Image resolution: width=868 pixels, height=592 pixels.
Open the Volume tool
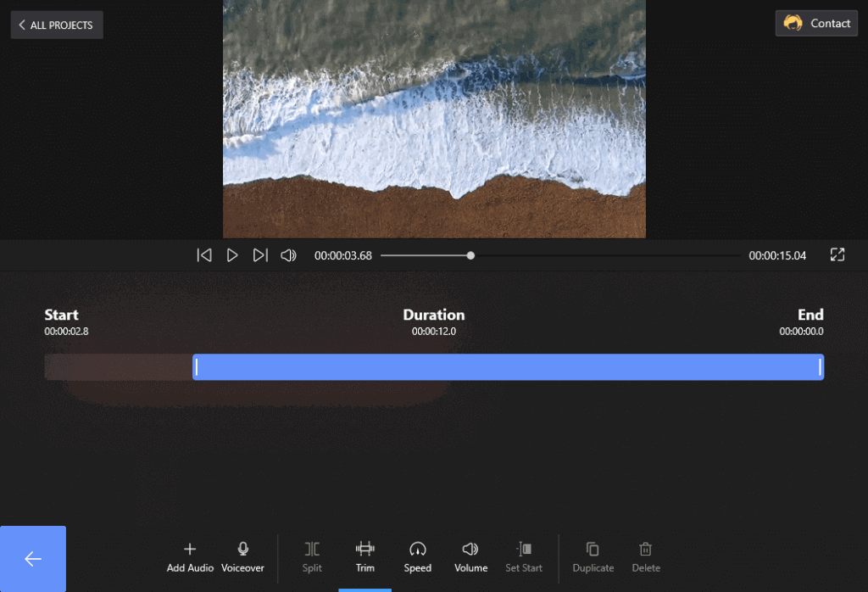(x=470, y=557)
